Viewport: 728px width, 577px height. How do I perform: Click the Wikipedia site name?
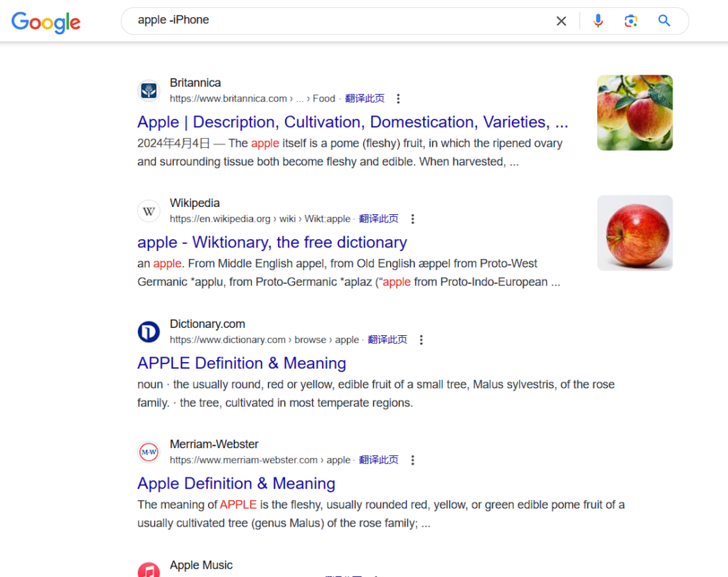pyautogui.click(x=195, y=203)
